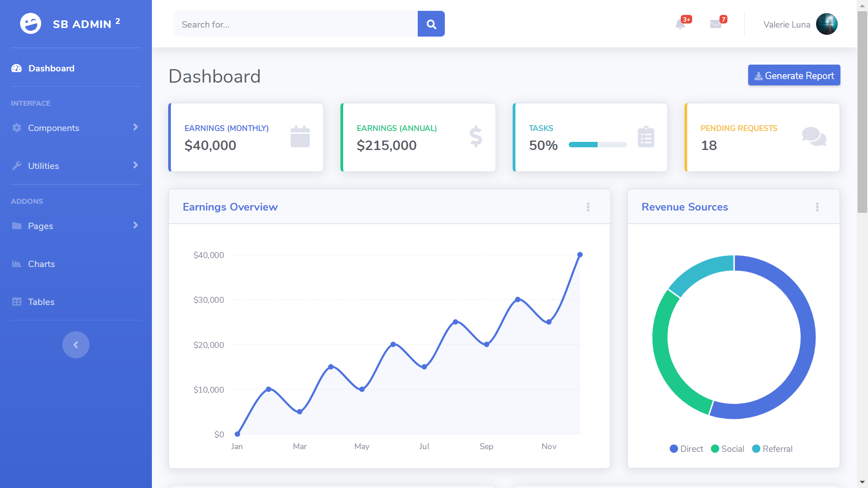This screenshot has width=868, height=488.
Task: Expand the Utilities menu
Action: click(x=135, y=165)
